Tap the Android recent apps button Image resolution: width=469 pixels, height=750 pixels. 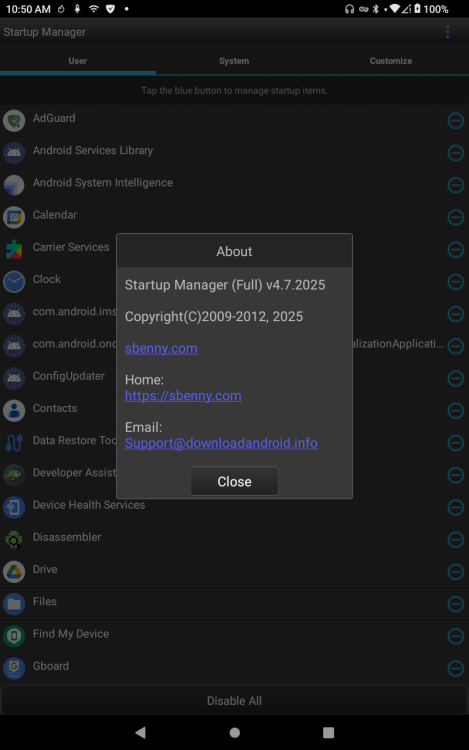pyautogui.click(x=328, y=732)
